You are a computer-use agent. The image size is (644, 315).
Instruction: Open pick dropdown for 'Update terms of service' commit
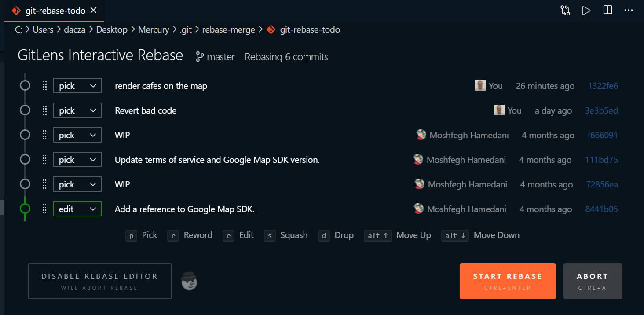[x=77, y=160]
